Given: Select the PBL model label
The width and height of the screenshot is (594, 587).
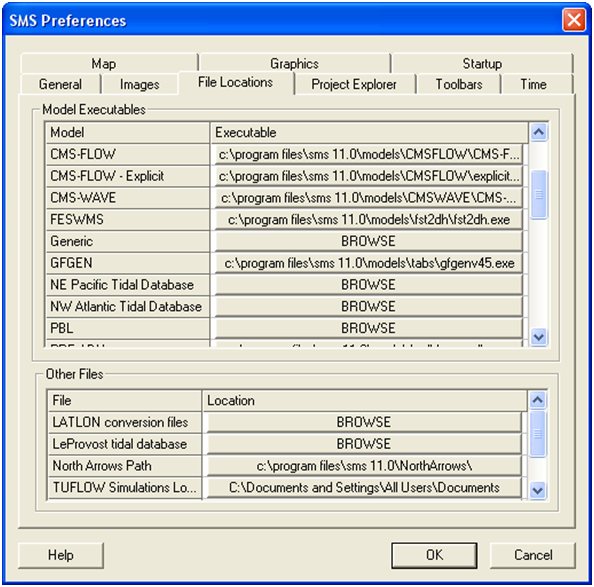Looking at the screenshot, I should (x=128, y=328).
